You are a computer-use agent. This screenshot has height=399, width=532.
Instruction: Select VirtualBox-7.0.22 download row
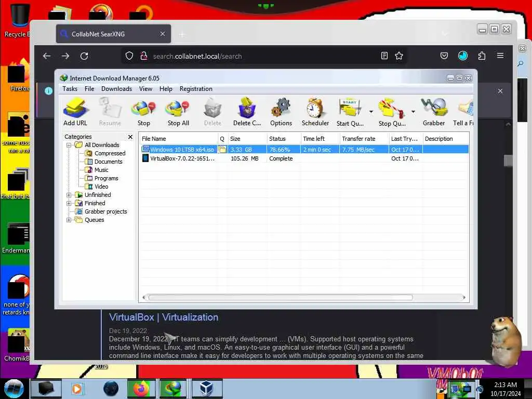click(x=304, y=158)
